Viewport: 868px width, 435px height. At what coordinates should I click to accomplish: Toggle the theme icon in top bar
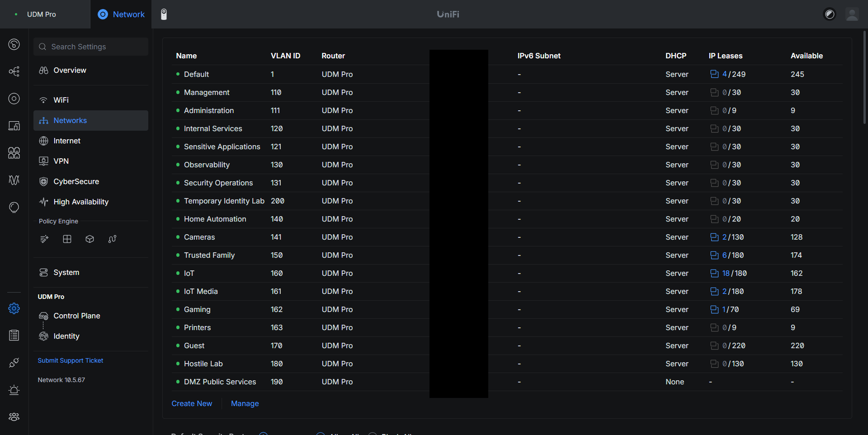point(830,14)
